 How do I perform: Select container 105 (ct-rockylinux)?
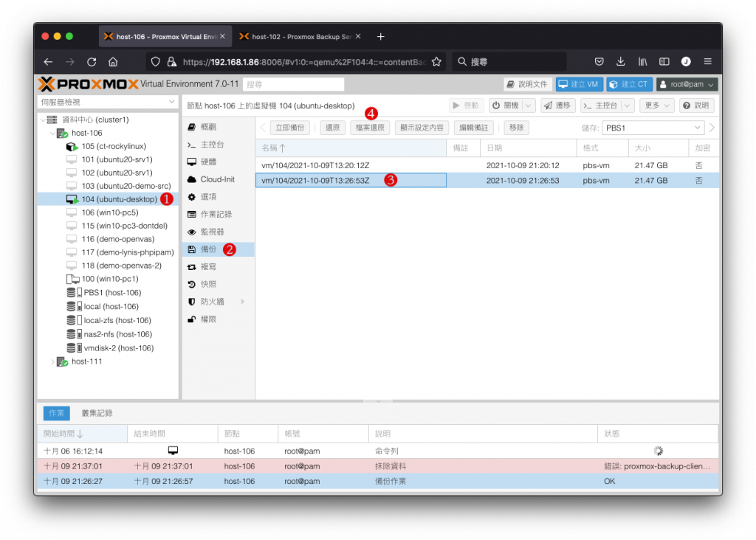[114, 146]
